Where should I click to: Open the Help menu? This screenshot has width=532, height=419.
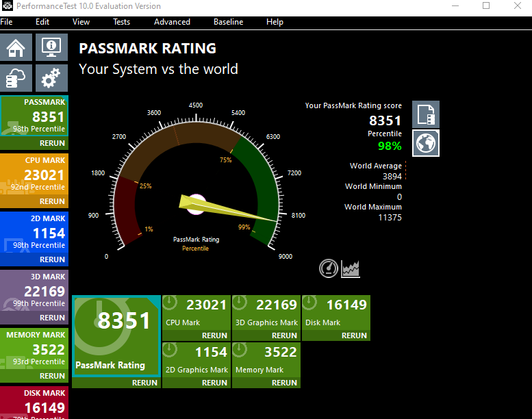pyautogui.click(x=275, y=22)
